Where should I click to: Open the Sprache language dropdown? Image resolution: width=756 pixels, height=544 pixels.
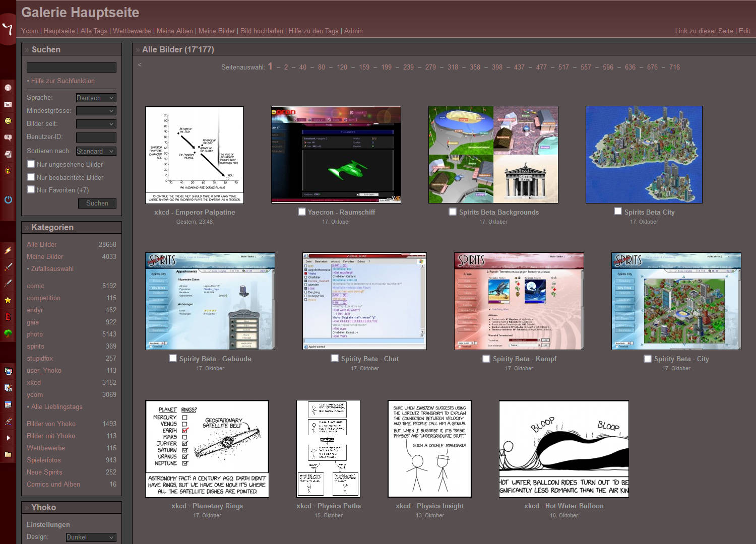click(96, 98)
